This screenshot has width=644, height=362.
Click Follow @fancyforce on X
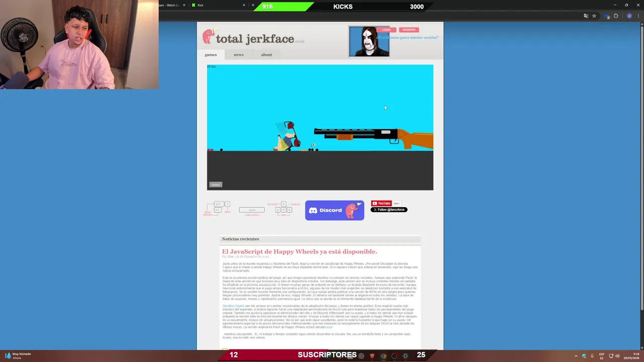[x=389, y=210]
